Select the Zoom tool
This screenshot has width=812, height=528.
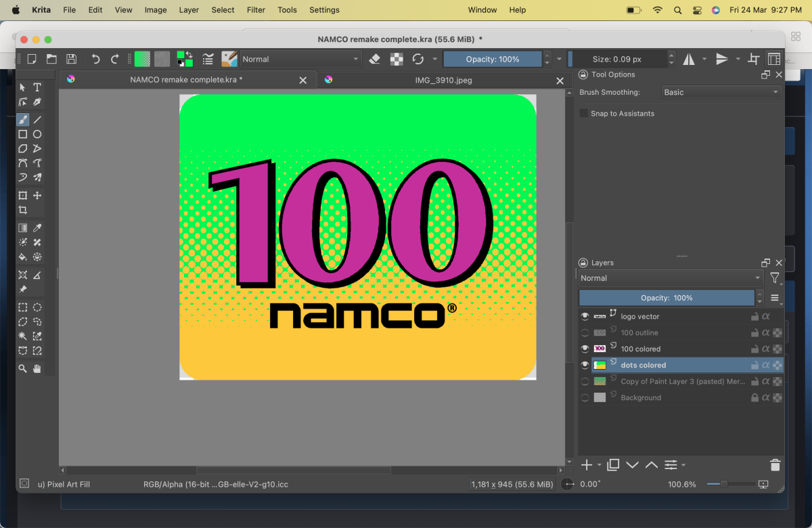click(x=23, y=368)
